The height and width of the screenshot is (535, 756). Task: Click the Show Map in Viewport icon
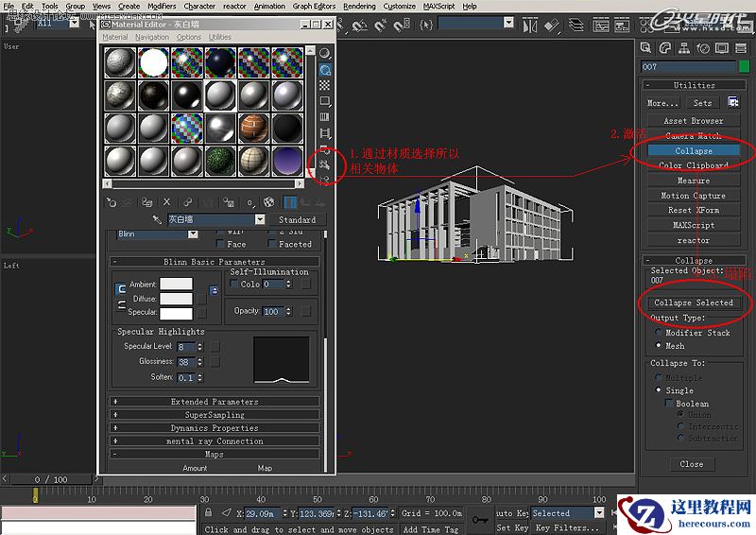click(269, 202)
